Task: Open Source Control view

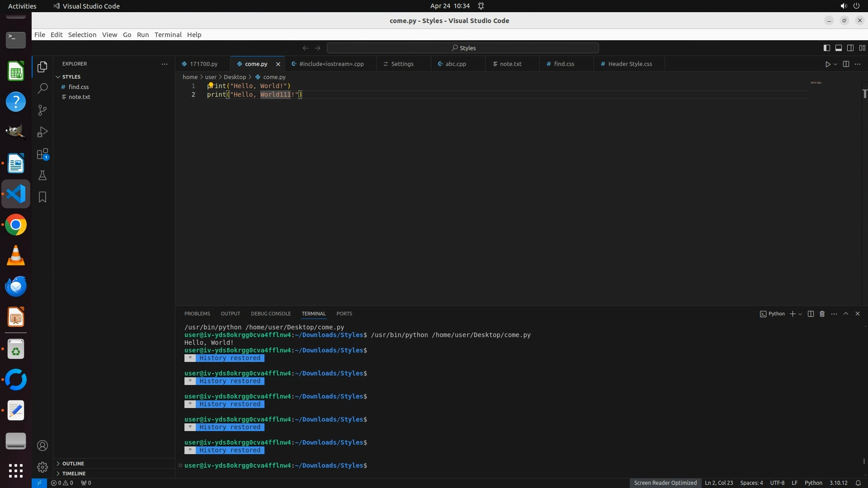Action: 42,110
